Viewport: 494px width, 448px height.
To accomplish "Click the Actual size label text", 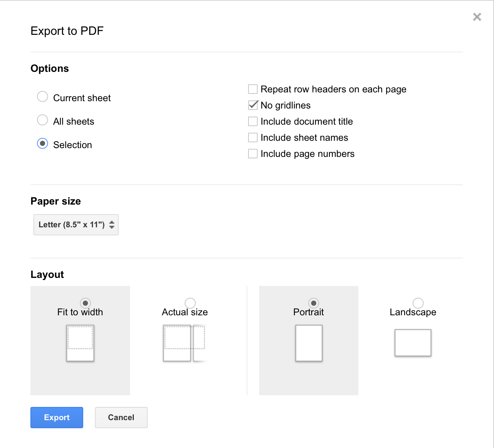I will [x=185, y=312].
